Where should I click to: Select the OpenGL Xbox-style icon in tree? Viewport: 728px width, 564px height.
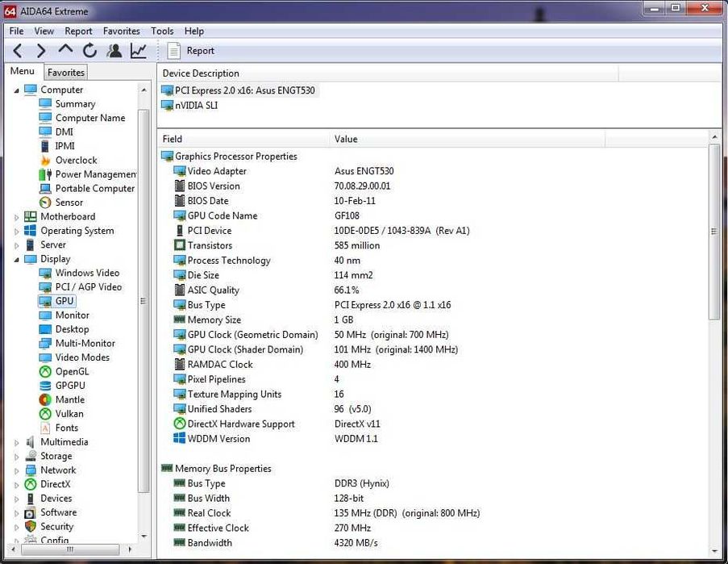pos(45,372)
